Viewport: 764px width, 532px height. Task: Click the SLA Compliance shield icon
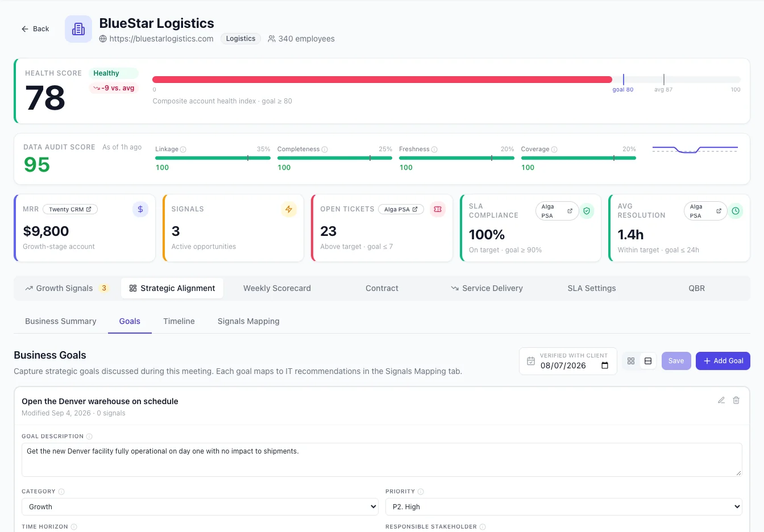point(587,211)
